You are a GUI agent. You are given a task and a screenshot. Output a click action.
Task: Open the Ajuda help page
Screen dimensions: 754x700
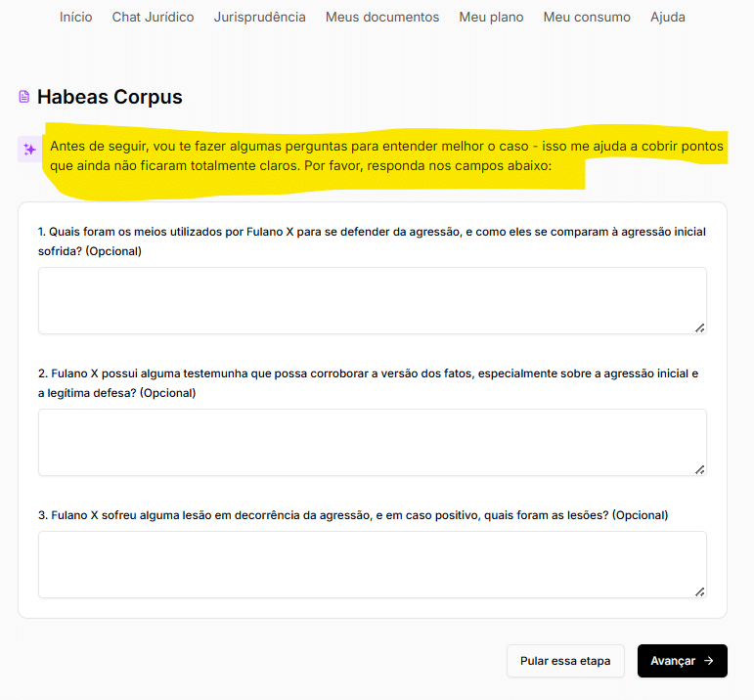pos(668,17)
